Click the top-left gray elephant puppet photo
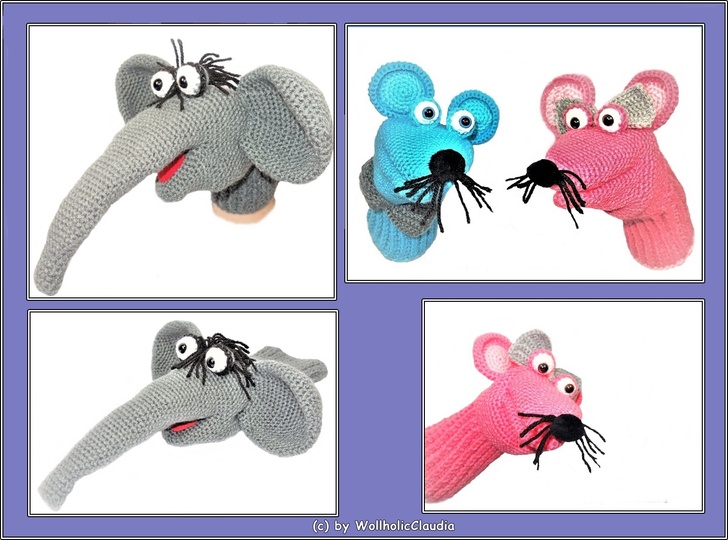728x540 pixels. click(x=180, y=160)
